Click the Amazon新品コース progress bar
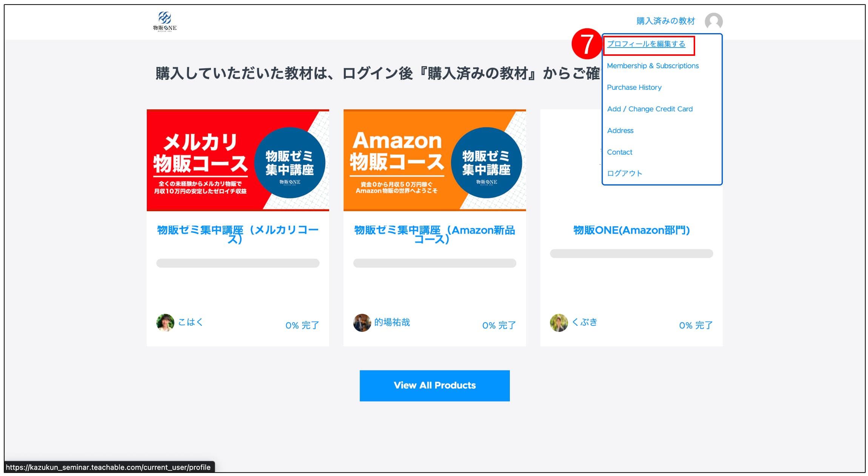The width and height of the screenshot is (868, 476). [x=434, y=263]
